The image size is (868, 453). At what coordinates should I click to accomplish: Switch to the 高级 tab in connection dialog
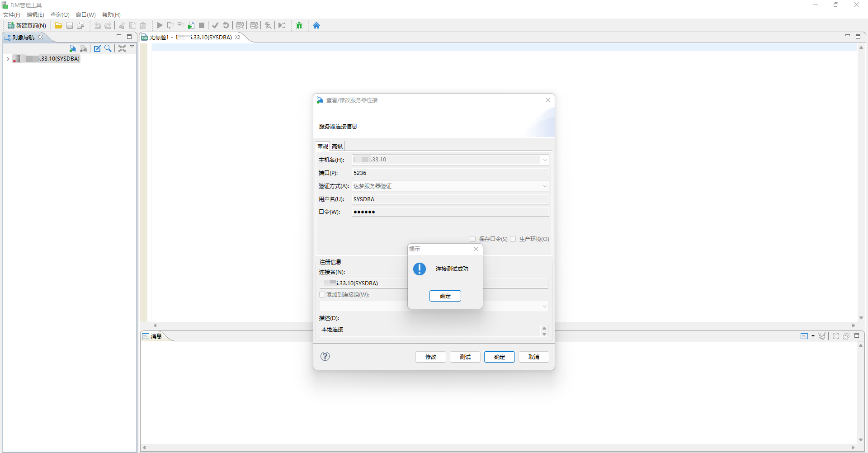(x=337, y=146)
